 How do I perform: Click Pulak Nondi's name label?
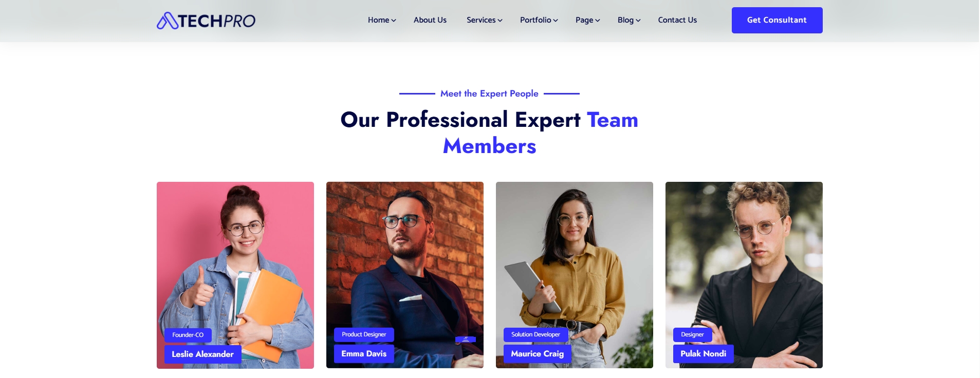703,353
